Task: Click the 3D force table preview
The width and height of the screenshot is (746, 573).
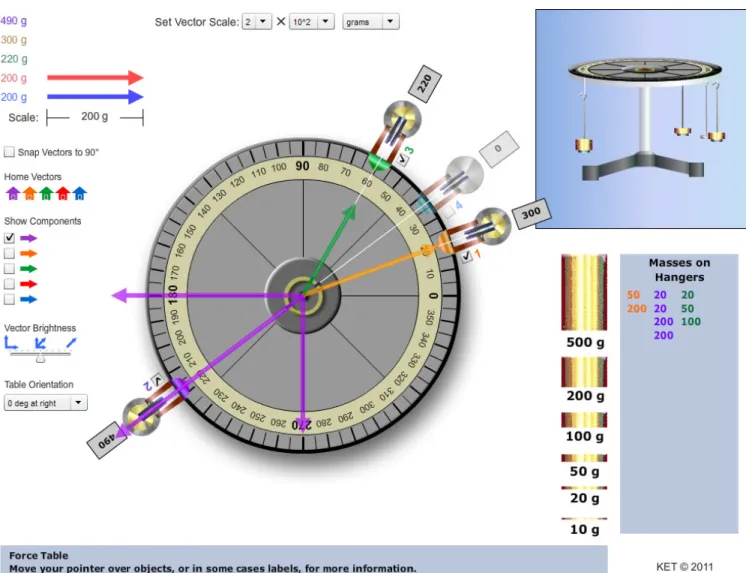Action: [x=640, y=119]
